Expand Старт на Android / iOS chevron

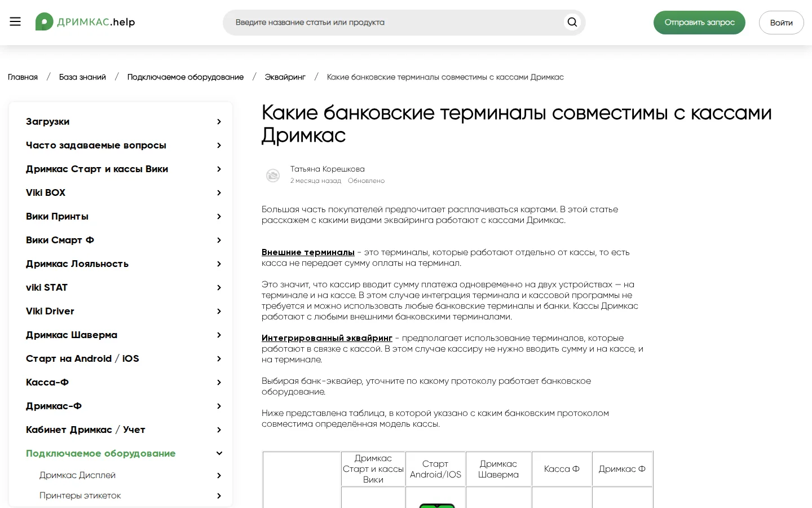[219, 359]
